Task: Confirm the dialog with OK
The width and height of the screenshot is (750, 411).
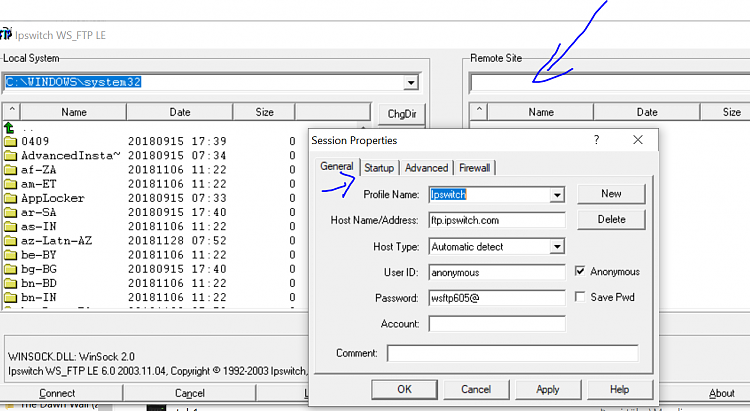Action: (x=404, y=389)
